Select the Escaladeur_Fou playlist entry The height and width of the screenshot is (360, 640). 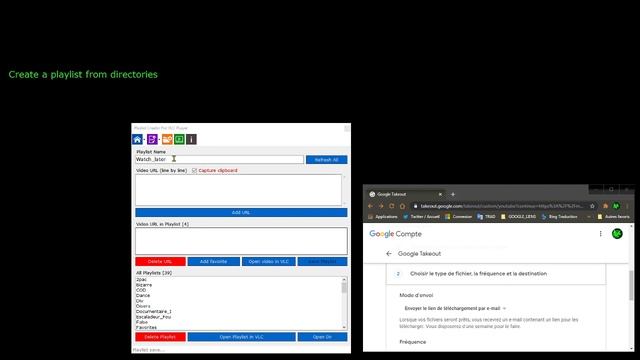153,317
